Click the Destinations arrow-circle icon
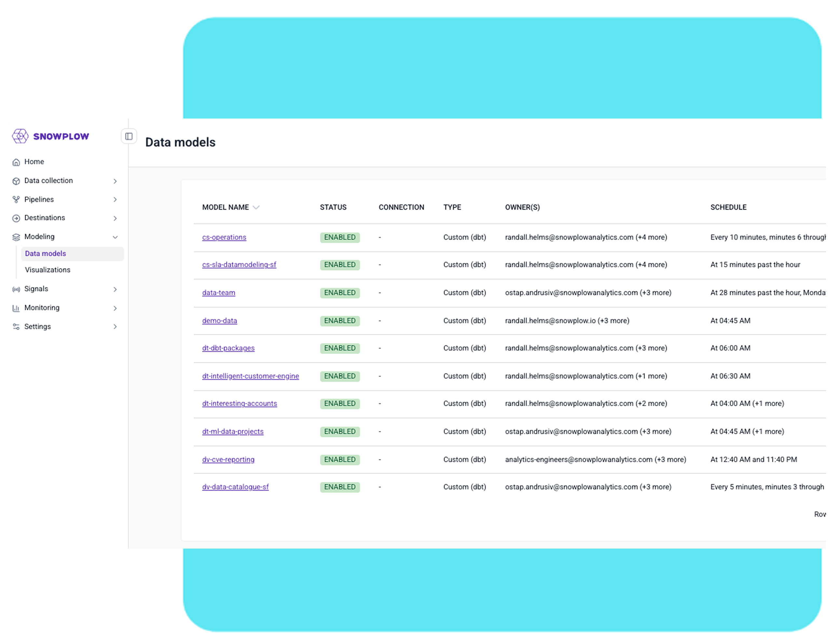The image size is (840, 644). pos(16,218)
